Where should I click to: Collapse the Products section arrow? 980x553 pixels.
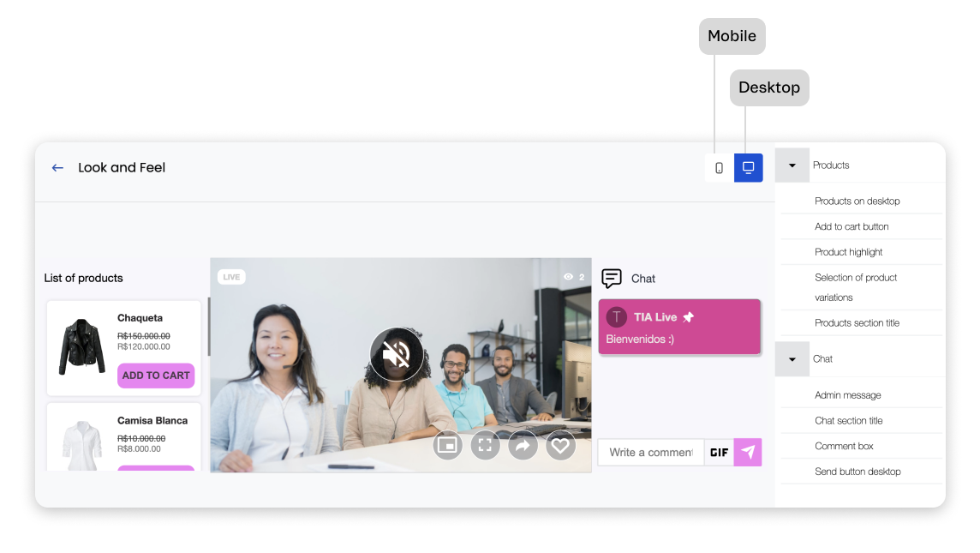point(792,165)
